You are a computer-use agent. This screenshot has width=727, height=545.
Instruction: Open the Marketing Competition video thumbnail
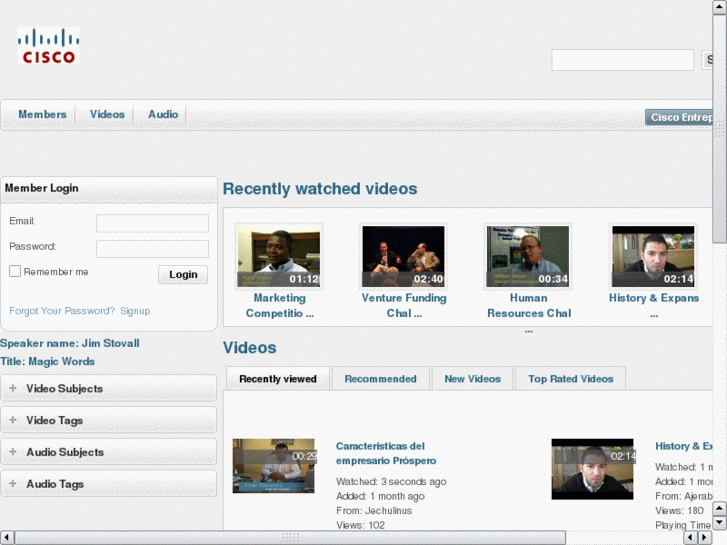(279, 256)
